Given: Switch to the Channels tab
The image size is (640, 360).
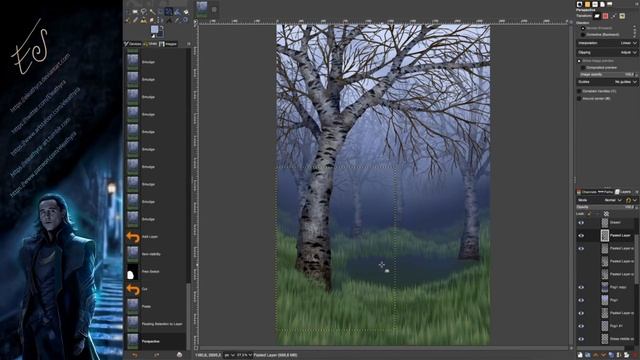Looking at the screenshot, I should pos(587,192).
